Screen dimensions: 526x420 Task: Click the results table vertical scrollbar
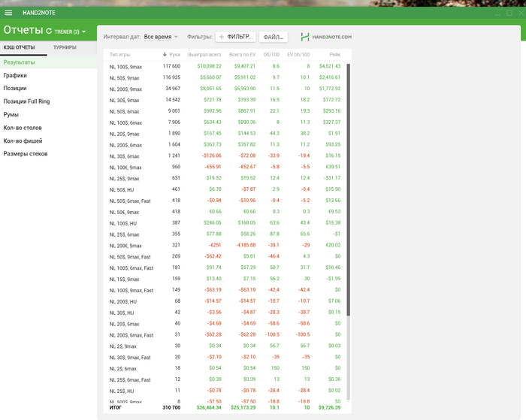[x=348, y=189]
